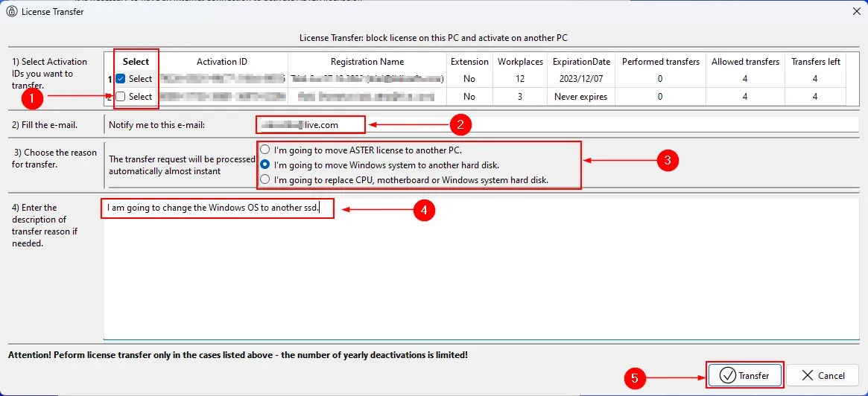Click the 2023/12/07 expiration date cell
The width and height of the screenshot is (868, 396).
coord(581,79)
